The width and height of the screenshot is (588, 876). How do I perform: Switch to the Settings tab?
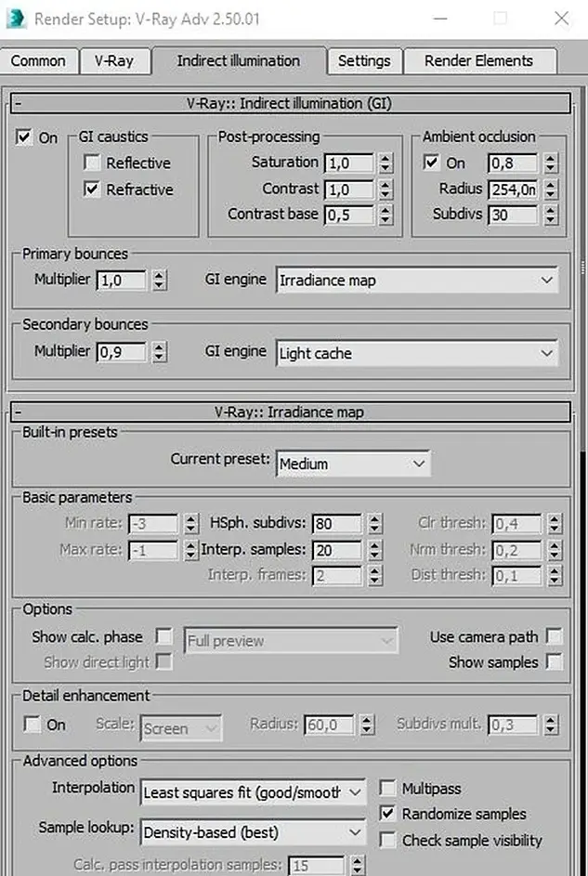click(364, 61)
